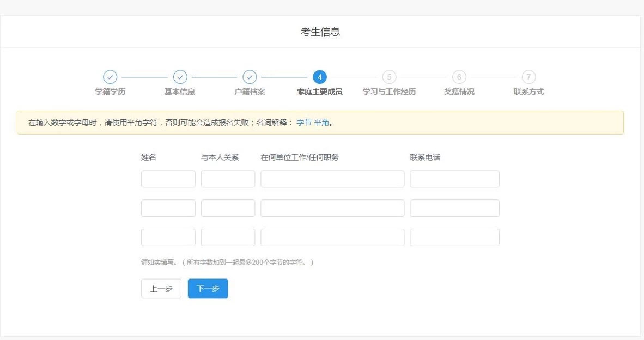Screen dimensions: 644x340
Task: Go back with the 上一步 button
Action: (x=161, y=289)
